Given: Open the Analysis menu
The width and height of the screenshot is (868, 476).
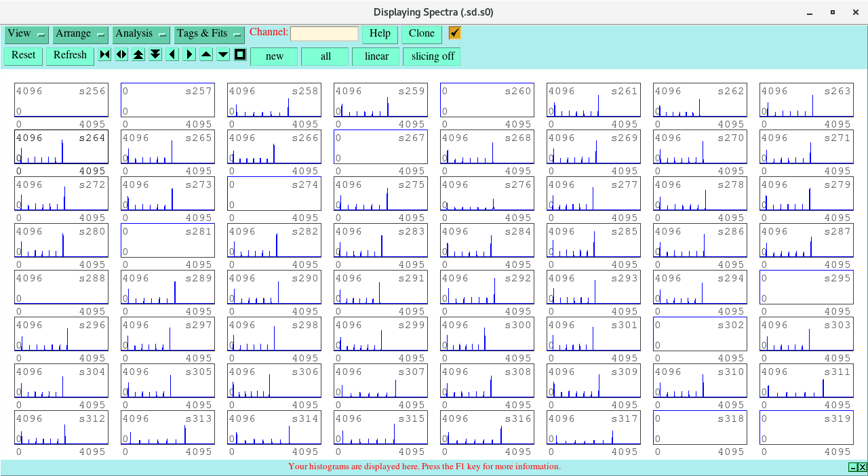Looking at the screenshot, I should [x=141, y=34].
